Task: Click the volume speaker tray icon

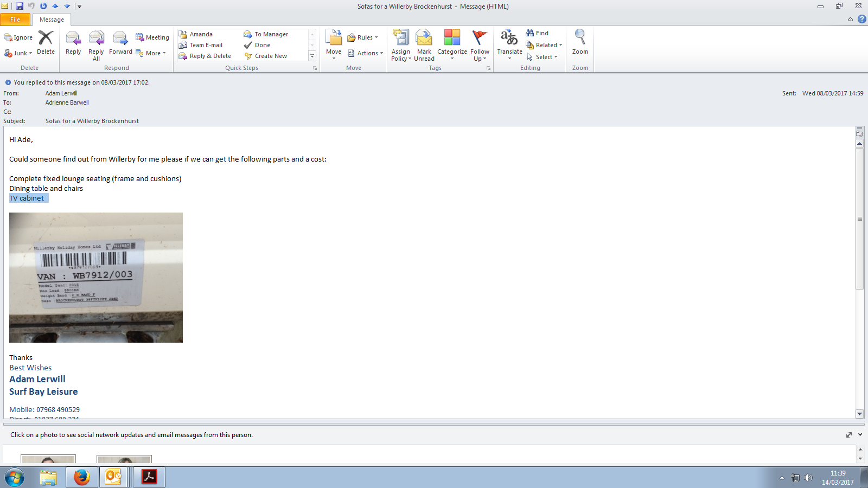Action: 808,478
